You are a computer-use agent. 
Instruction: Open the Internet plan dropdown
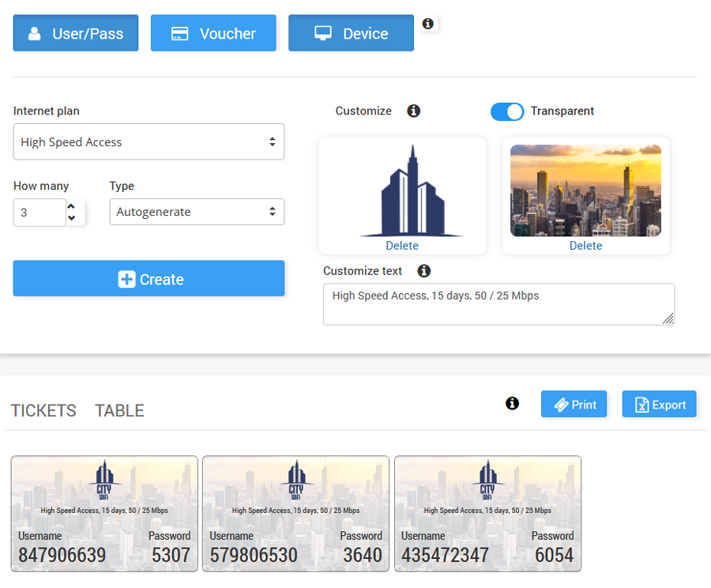pos(149,142)
